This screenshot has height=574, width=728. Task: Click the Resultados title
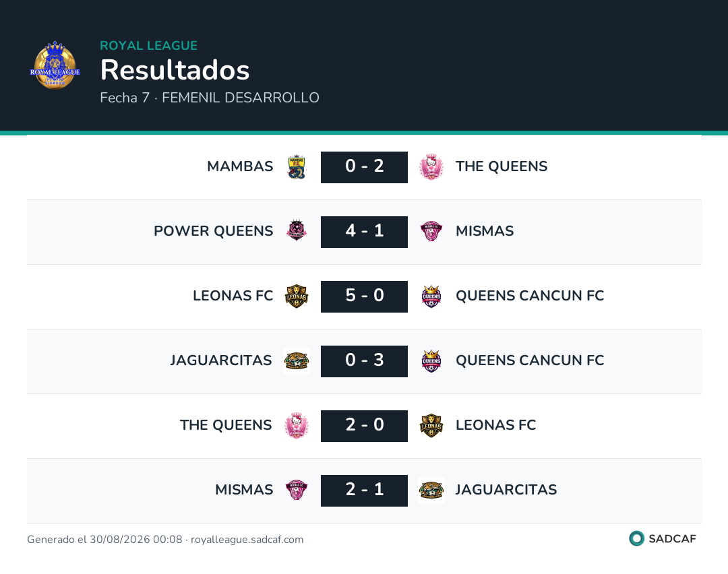pos(175,70)
